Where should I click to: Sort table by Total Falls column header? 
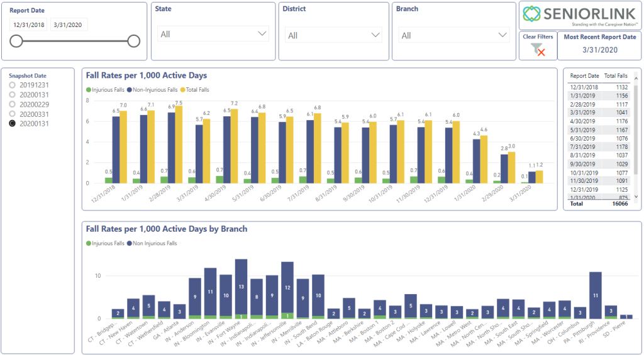click(616, 76)
